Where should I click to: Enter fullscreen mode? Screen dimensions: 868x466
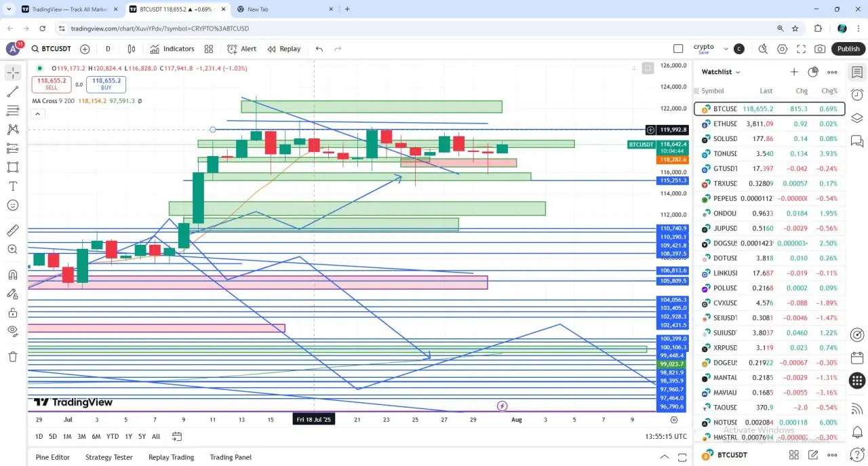pyautogui.click(x=802, y=49)
